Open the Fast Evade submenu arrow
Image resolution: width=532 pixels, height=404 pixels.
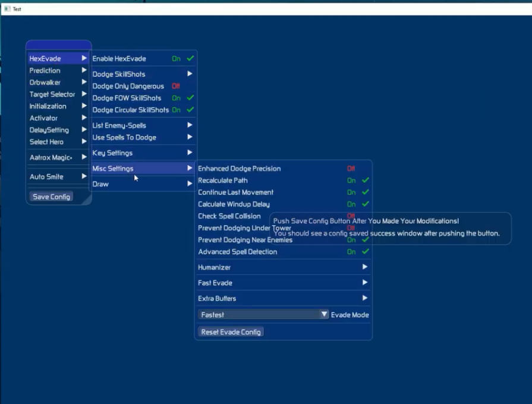(x=365, y=283)
